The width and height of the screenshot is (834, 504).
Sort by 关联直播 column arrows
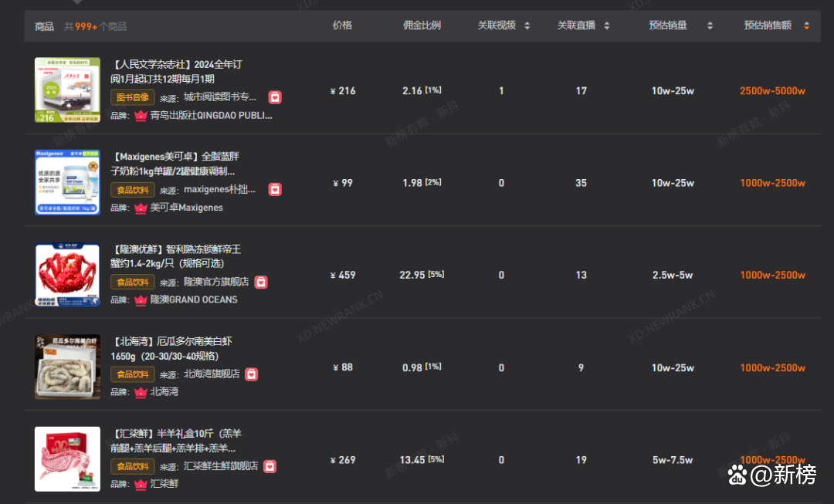[607, 25]
